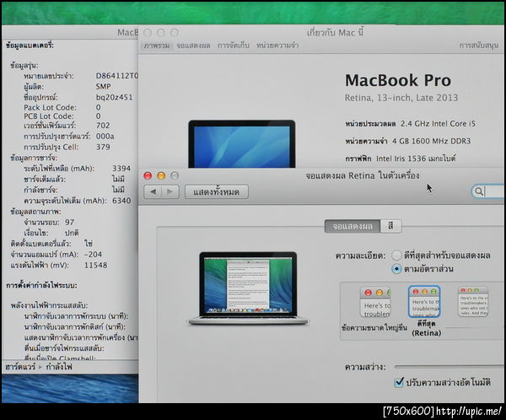Click ฮาร์ดแวร์ in System Information path bar
The width and height of the screenshot is (506, 420).
tap(20, 367)
